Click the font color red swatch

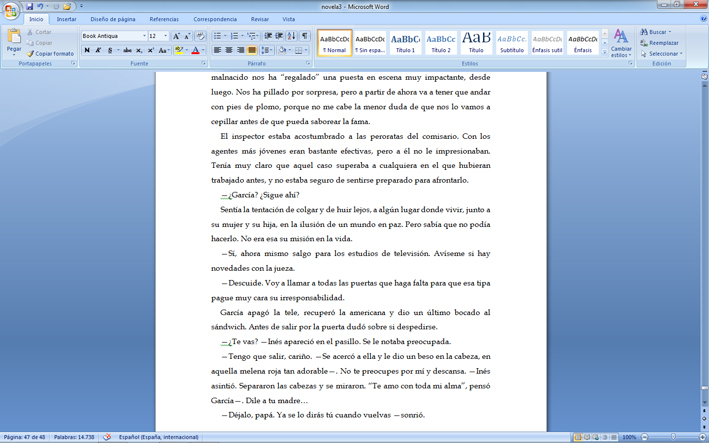coord(196,50)
